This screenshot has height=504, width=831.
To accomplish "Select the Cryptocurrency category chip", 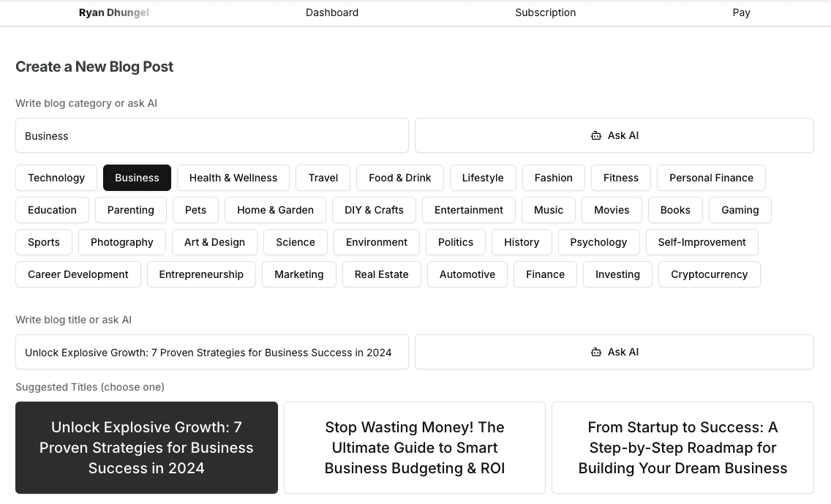I will (x=709, y=274).
